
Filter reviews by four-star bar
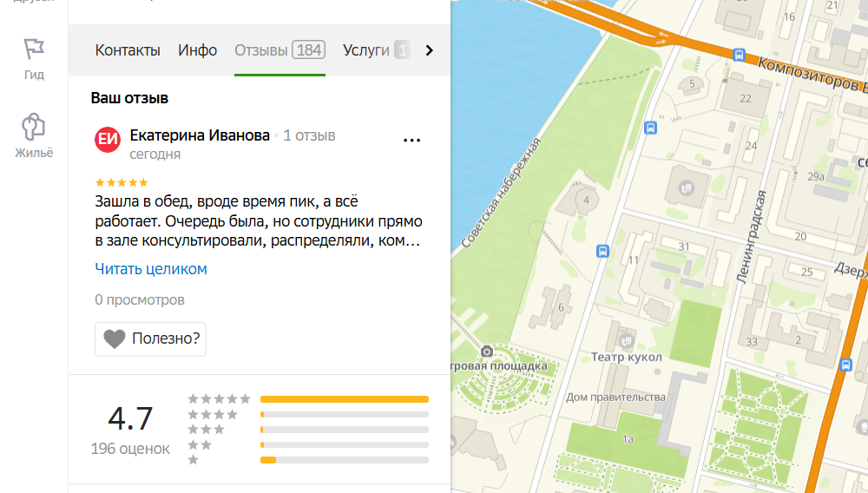pos(345,414)
